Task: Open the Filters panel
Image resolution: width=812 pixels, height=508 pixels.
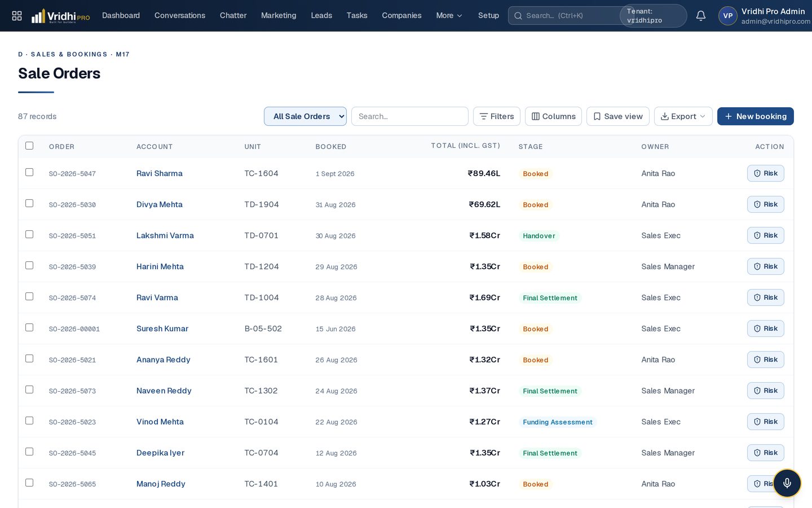Action: [x=497, y=116]
